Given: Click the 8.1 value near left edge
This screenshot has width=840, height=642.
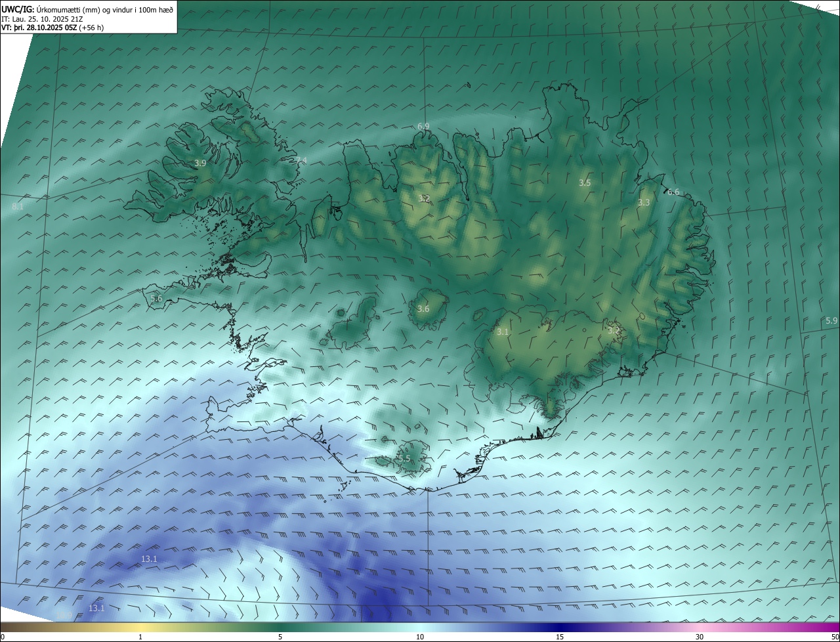Looking at the screenshot, I should pyautogui.click(x=18, y=206).
